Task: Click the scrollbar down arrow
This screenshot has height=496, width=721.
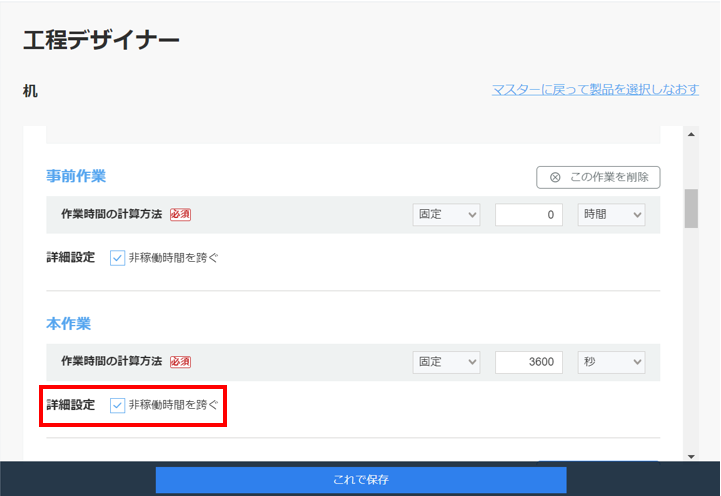Action: tap(691, 456)
